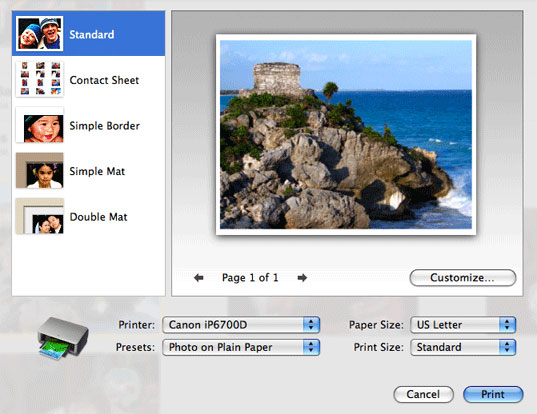The height and width of the screenshot is (414, 537).
Task: Click the Print button
Action: pos(493,394)
